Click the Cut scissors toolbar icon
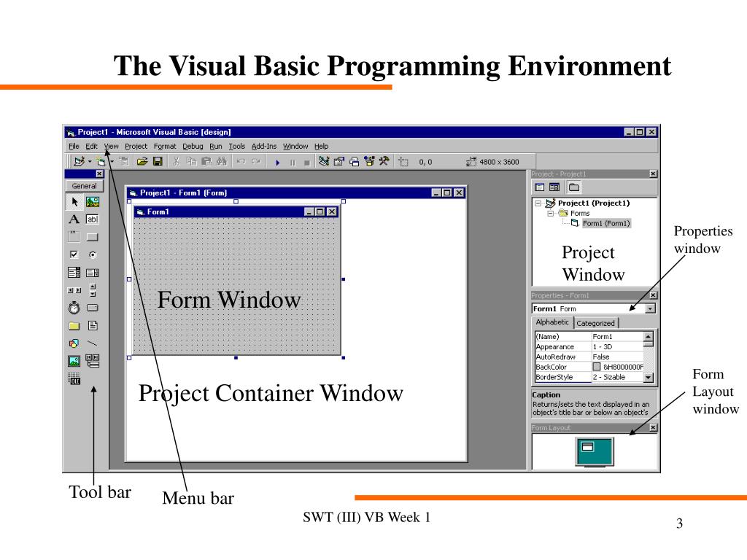747x560 pixels. point(176,162)
